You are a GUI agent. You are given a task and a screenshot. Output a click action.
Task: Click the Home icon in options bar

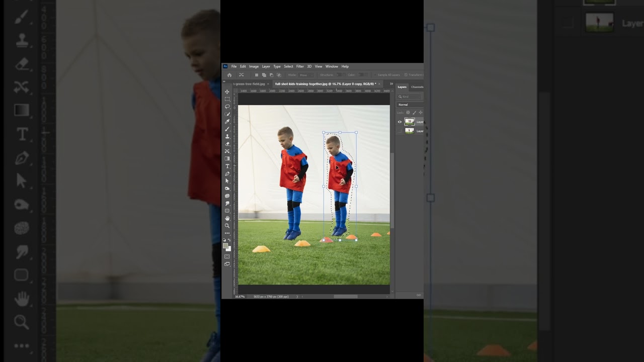(x=229, y=75)
